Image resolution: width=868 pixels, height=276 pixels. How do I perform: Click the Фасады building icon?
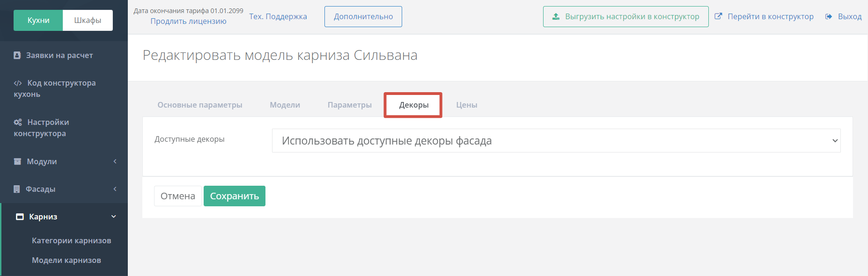pos(17,189)
